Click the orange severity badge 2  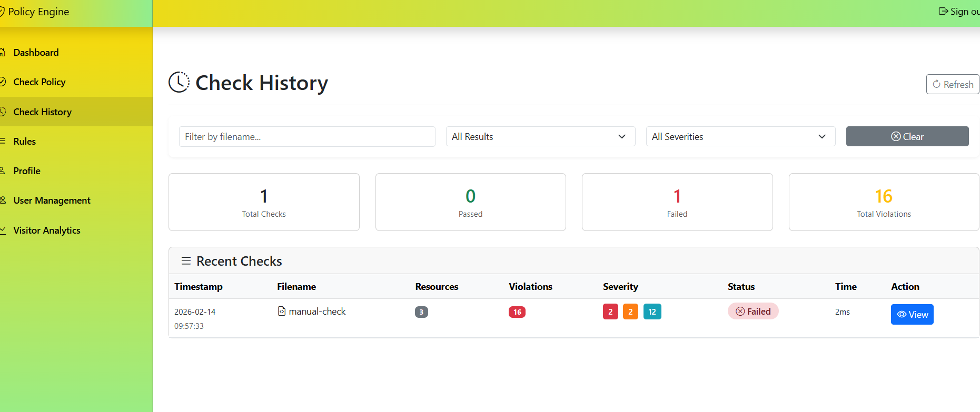(x=630, y=312)
